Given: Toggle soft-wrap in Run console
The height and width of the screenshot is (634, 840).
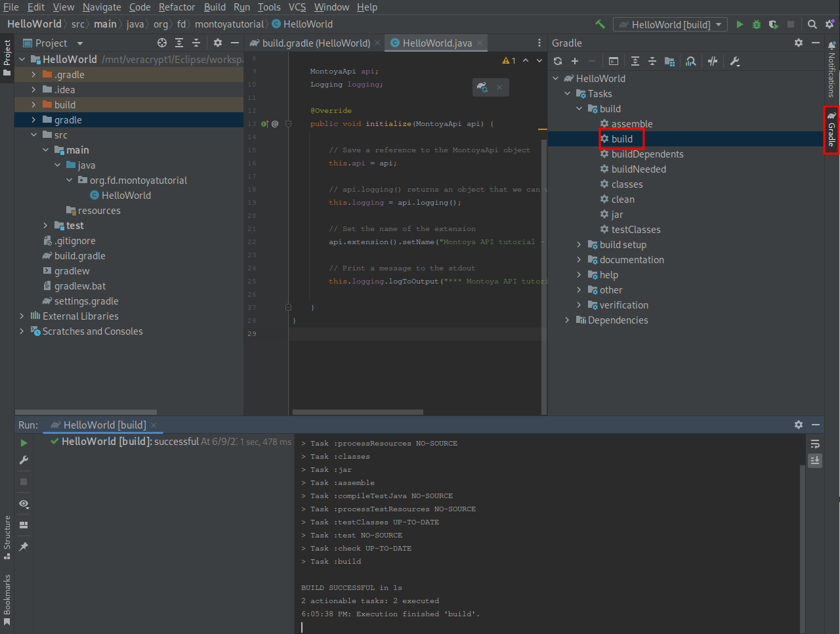Looking at the screenshot, I should pyautogui.click(x=815, y=444).
